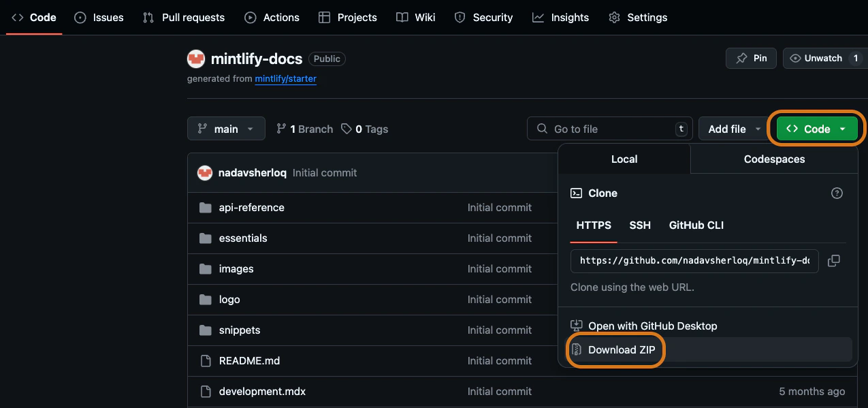The image size is (868, 408).
Task: Open Initial commit link in api-reference row
Action: [x=500, y=208]
